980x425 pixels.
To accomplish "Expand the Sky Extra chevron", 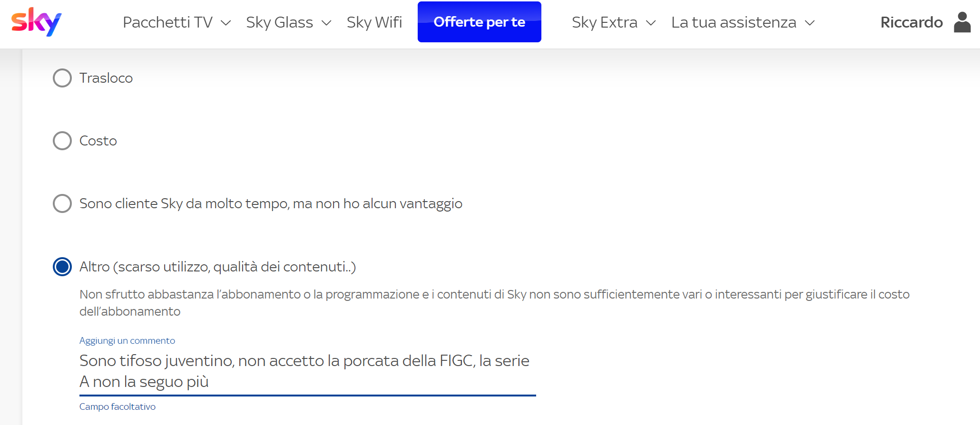I will coord(651,23).
